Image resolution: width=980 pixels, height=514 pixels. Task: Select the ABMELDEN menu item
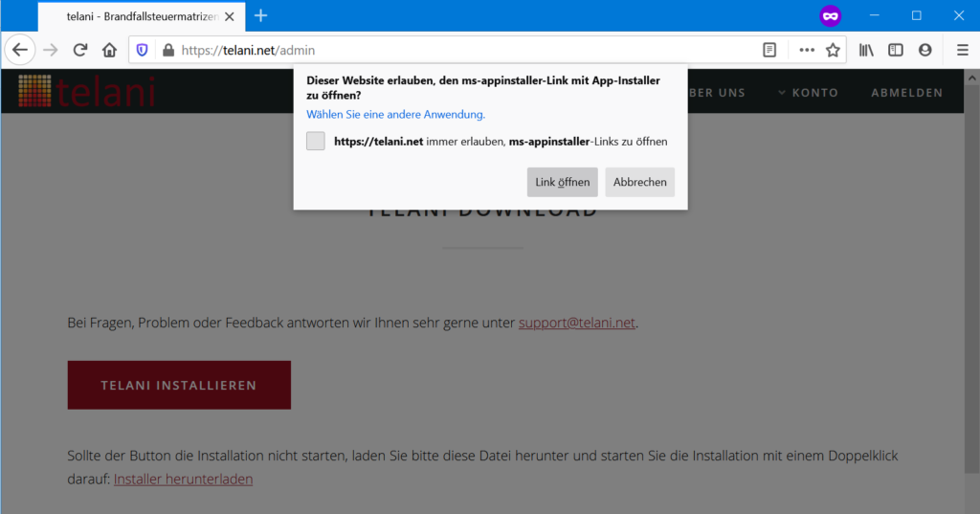907,93
